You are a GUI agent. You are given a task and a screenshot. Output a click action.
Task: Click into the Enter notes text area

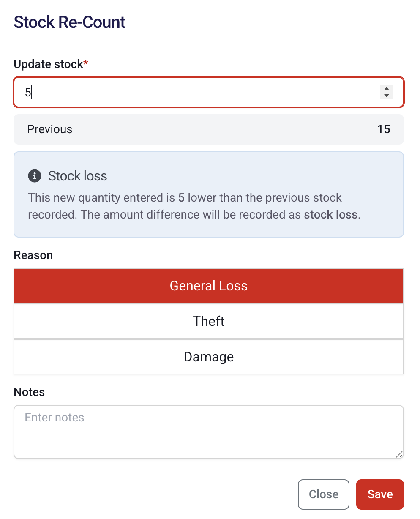[x=209, y=432]
